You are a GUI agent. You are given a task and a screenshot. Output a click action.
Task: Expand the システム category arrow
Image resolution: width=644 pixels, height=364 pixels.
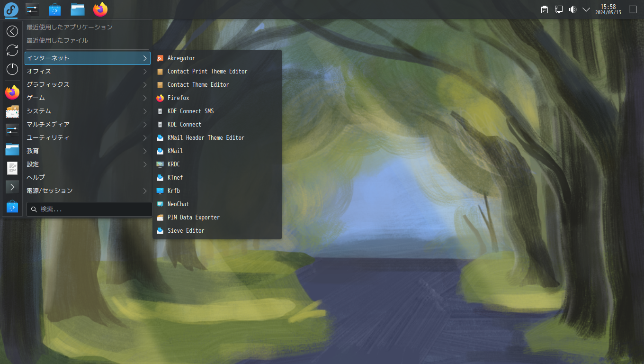(145, 111)
